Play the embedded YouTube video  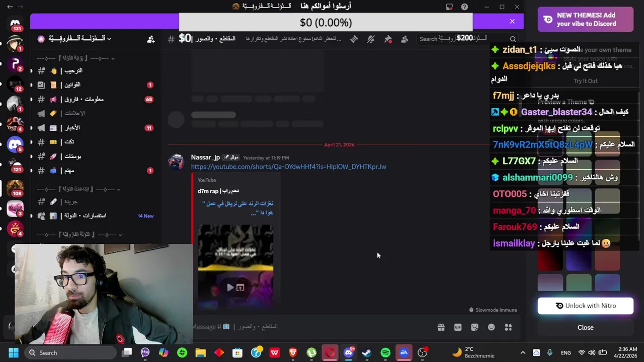(x=230, y=288)
